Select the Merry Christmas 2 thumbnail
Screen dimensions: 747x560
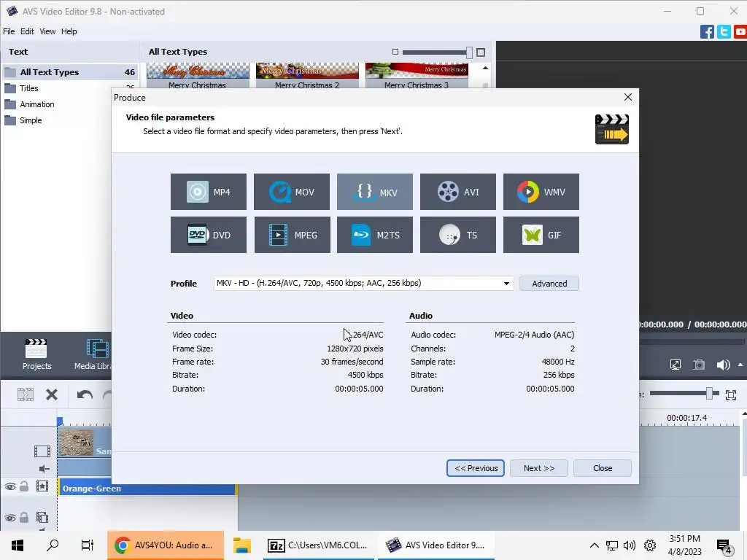tap(307, 76)
